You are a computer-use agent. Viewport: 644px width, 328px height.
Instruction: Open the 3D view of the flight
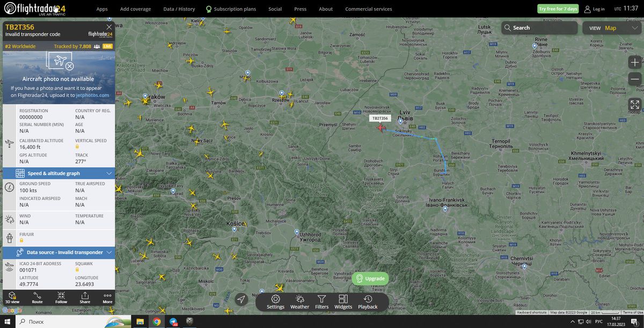[x=12, y=297]
